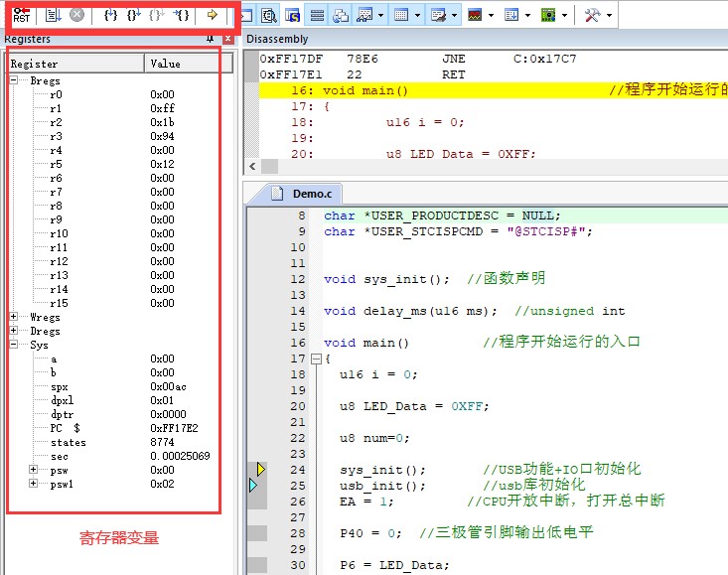
Task: Click the Value column header
Action: click(189, 64)
